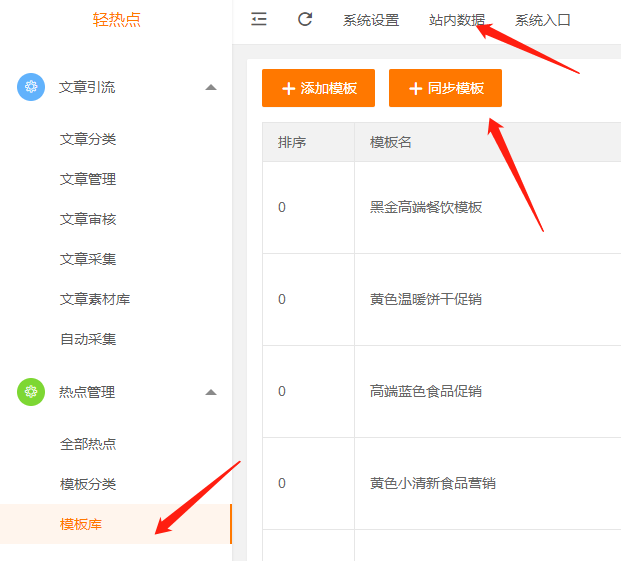This screenshot has width=621, height=561.
Task: Click the refresh icon in top bar
Action: [305, 19]
